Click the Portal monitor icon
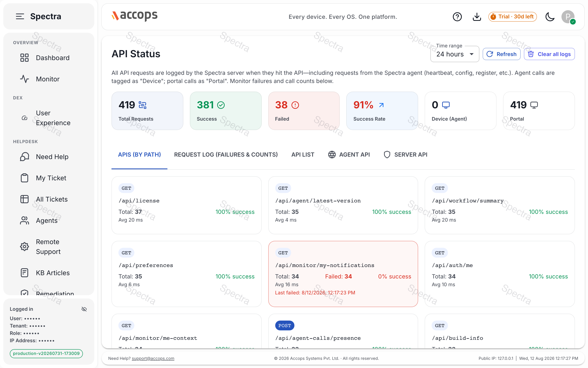 pos(534,105)
